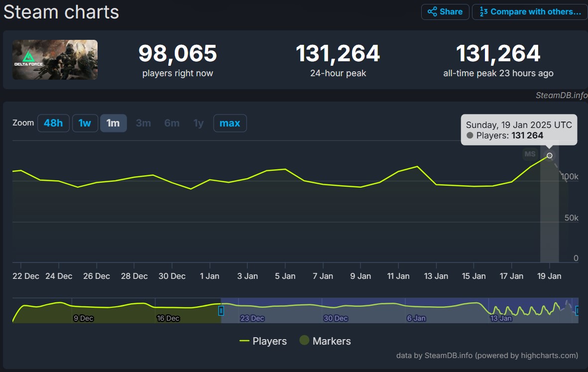Set zoom to 1w
The height and width of the screenshot is (372, 588).
[x=85, y=123]
